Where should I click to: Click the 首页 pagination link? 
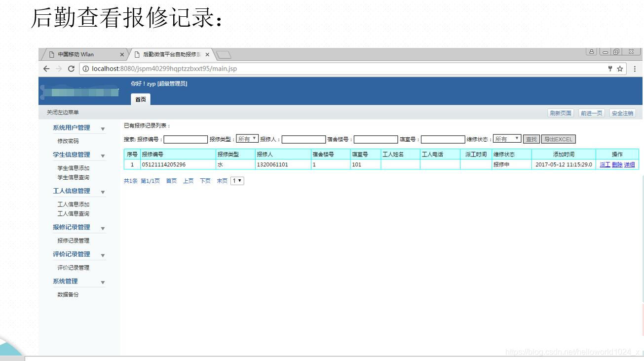171,181
